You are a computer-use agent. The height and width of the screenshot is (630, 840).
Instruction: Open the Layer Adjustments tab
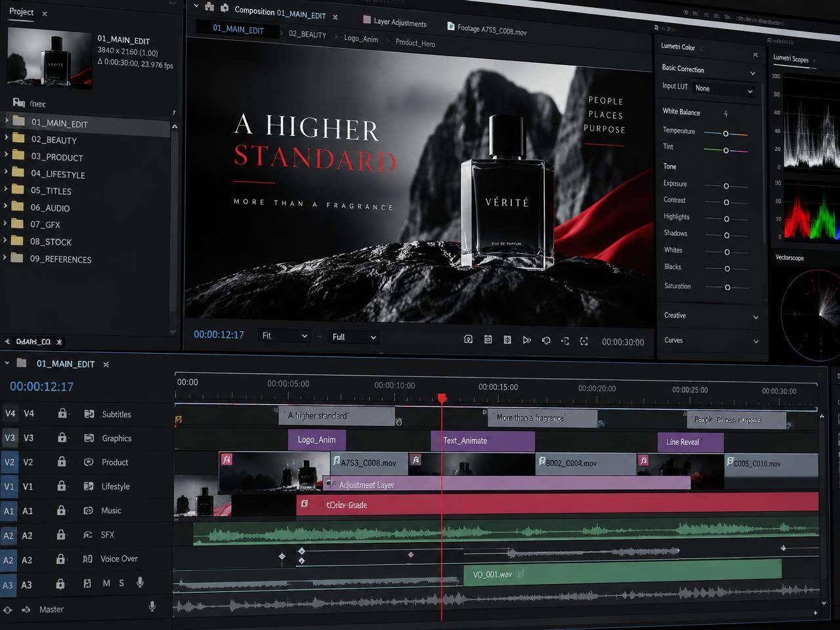(395, 22)
